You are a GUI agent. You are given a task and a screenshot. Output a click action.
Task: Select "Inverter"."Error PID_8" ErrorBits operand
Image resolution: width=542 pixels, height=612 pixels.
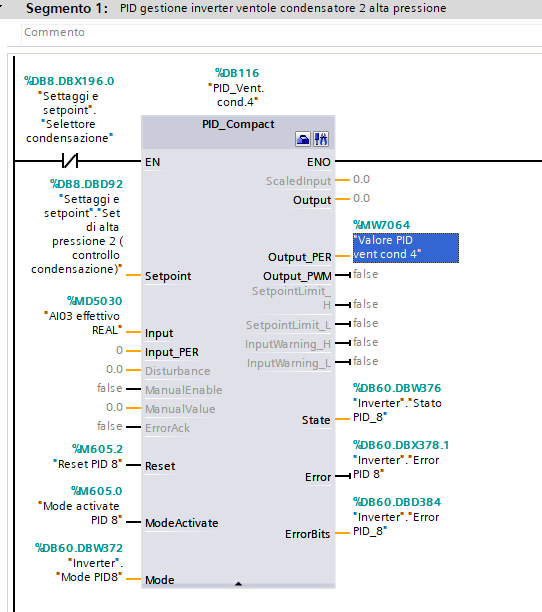click(396, 524)
